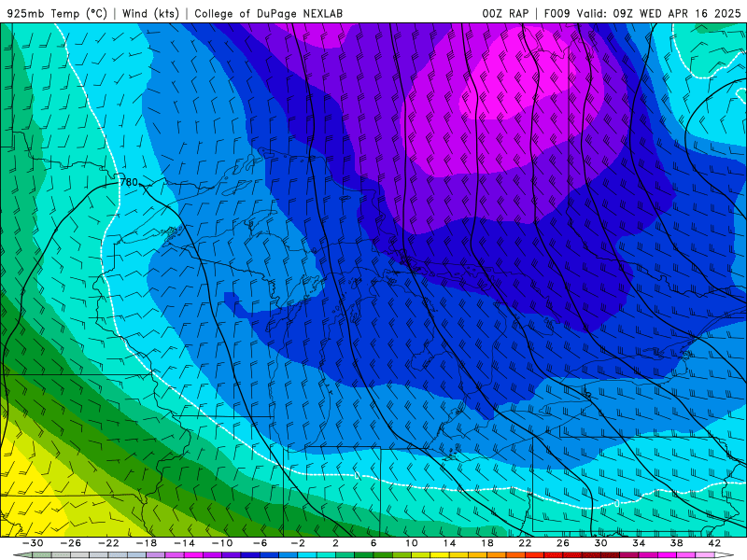Viewport: 747px width, 560px height.
Task: Click the legend value "6"
Action: tap(373, 543)
